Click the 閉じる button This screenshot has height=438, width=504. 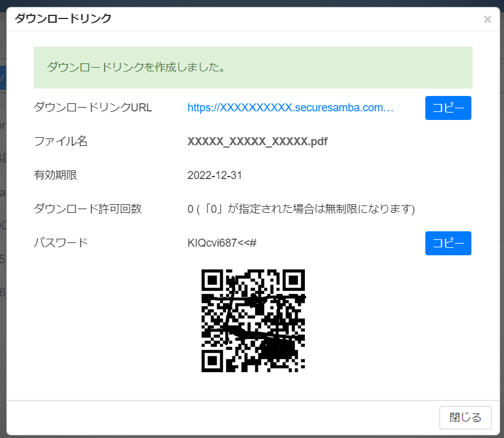tap(465, 418)
